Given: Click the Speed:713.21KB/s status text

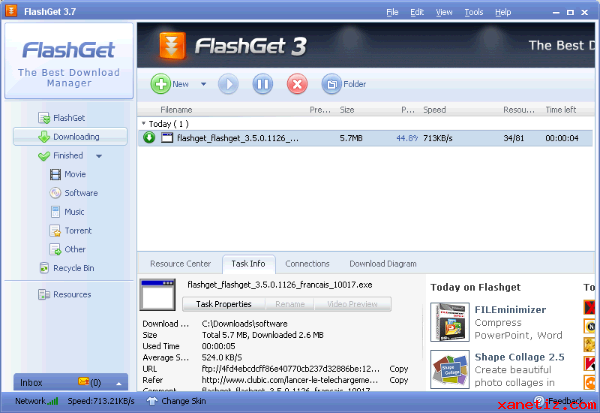Looking at the screenshot, I should (x=101, y=401).
